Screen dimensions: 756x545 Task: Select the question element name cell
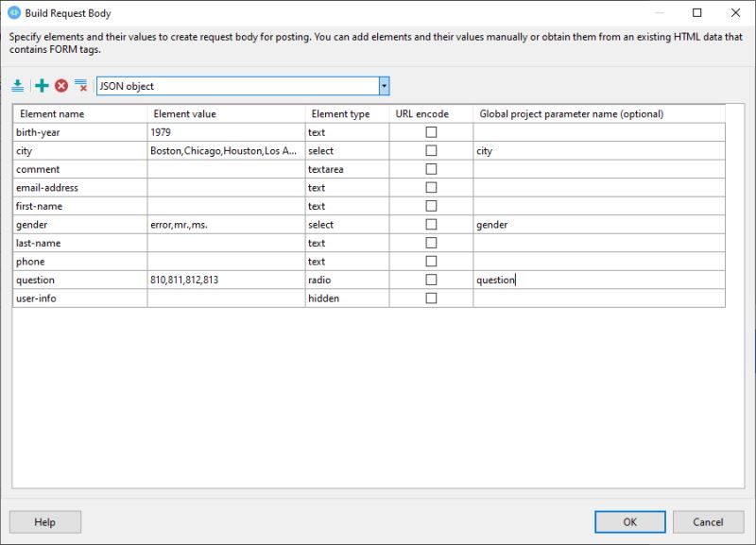point(80,280)
